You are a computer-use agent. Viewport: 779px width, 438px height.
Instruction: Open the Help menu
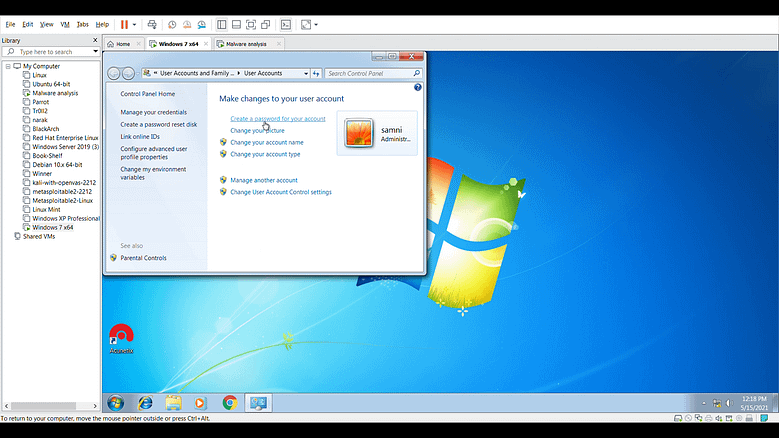point(102,24)
